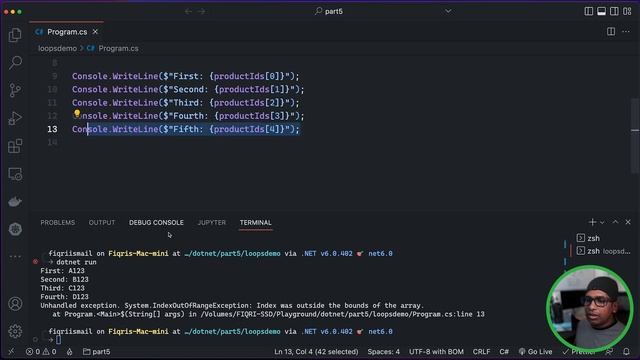The height and width of the screenshot is (360, 640).
Task: Change indentation via Spaces: 4
Action: pyautogui.click(x=383, y=351)
